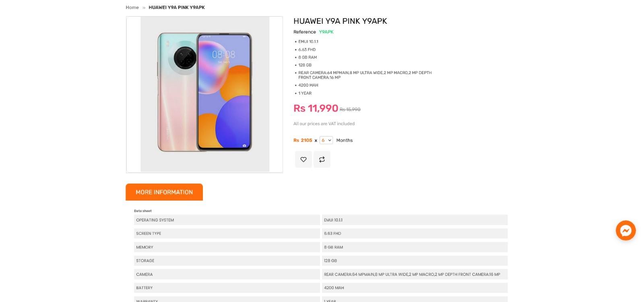Open the Huawei Y9A product image
Image resolution: width=644 pixels, height=302 pixels.
204,95
